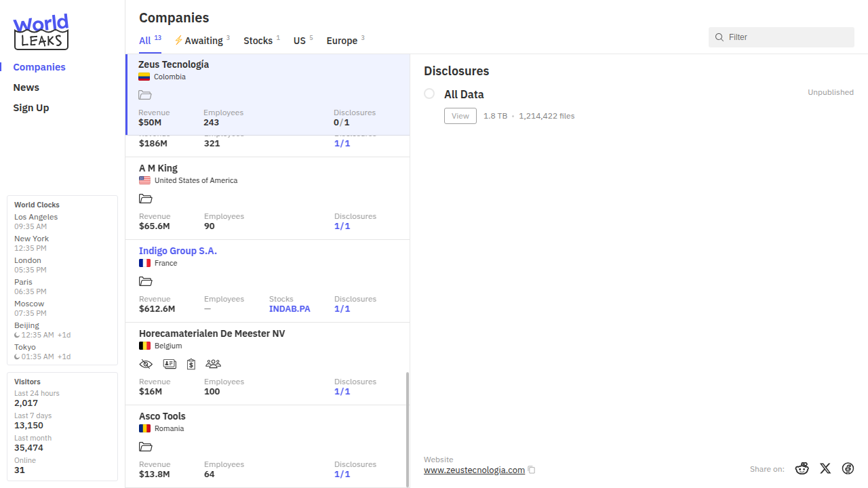
Task: Click the Facebook share icon
Action: [x=848, y=468]
